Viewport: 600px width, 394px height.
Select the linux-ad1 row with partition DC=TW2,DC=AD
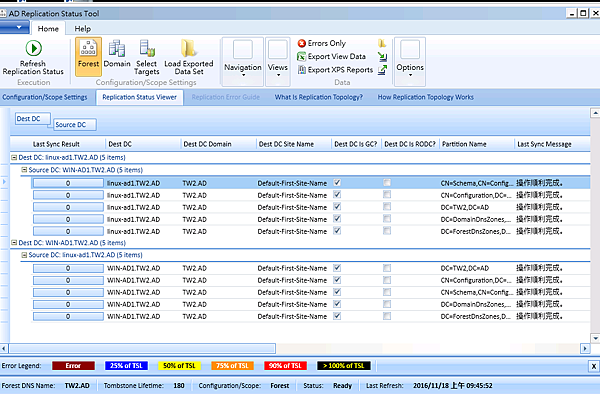[310, 207]
